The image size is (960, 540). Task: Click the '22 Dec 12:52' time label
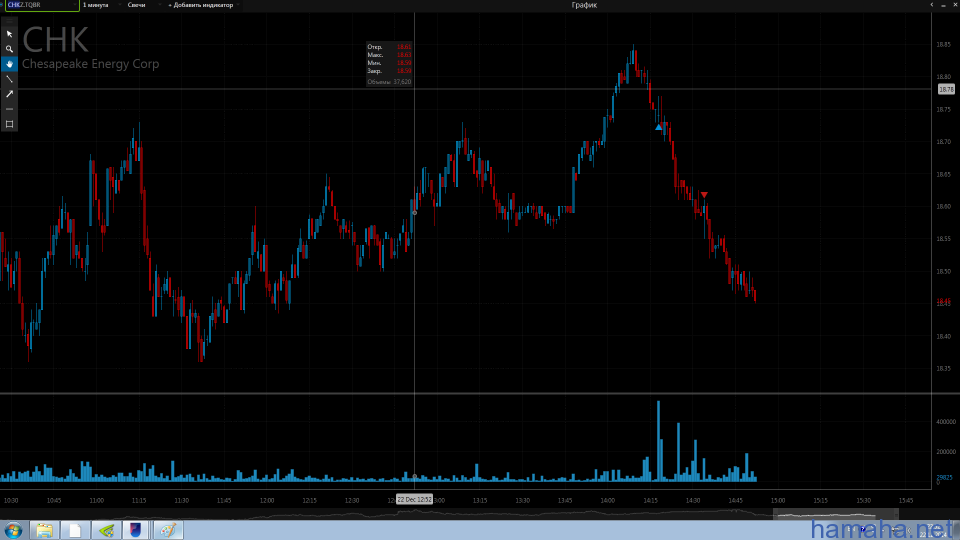click(414, 500)
